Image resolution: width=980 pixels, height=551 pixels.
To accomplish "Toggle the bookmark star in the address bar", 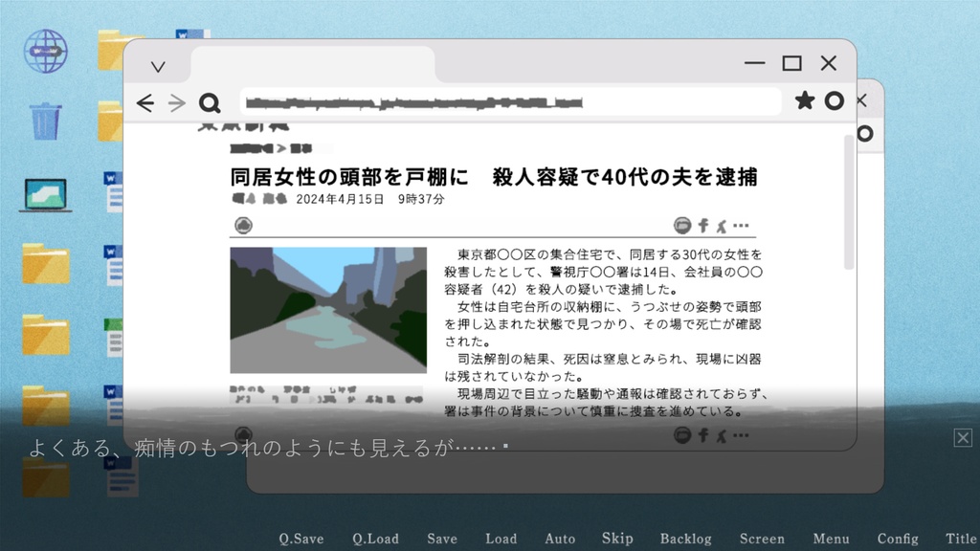I will click(804, 99).
